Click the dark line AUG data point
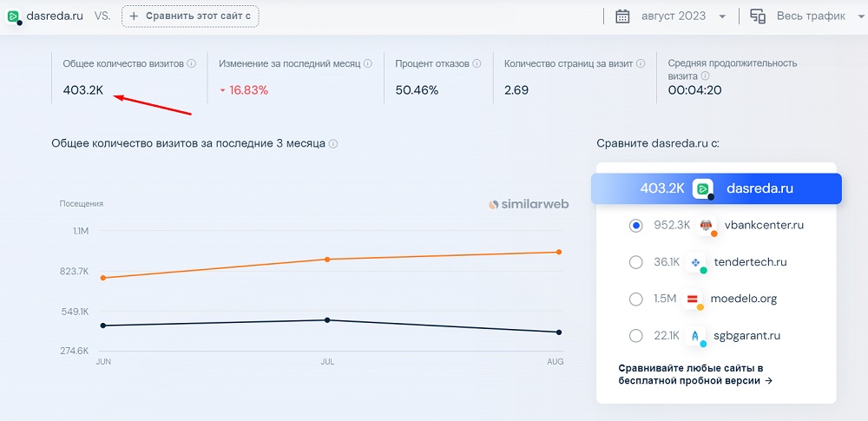Image resolution: width=868 pixels, height=421 pixels. point(559,332)
